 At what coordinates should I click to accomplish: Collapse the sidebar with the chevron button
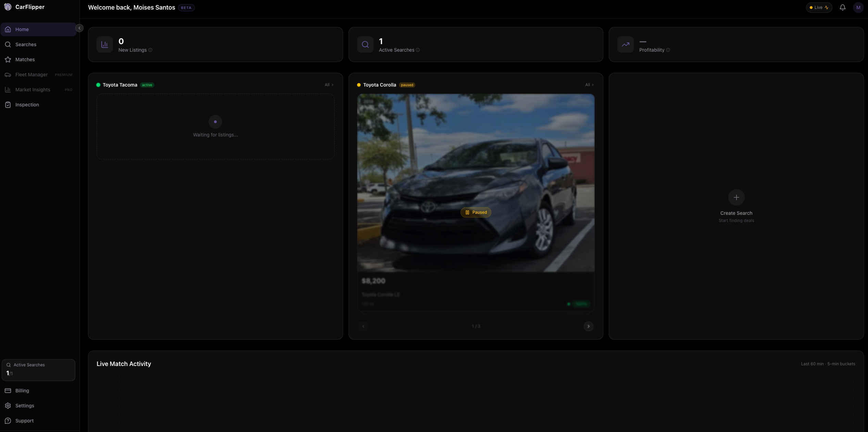(79, 28)
